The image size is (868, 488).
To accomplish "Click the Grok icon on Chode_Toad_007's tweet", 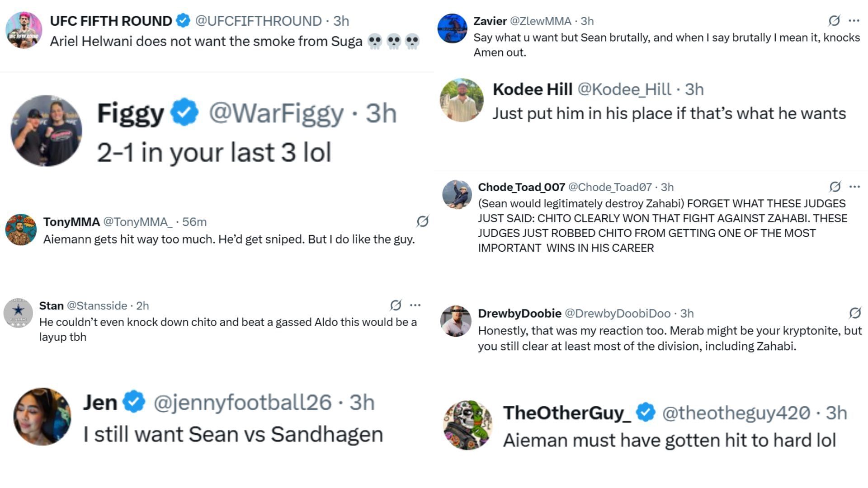I will (x=835, y=187).
